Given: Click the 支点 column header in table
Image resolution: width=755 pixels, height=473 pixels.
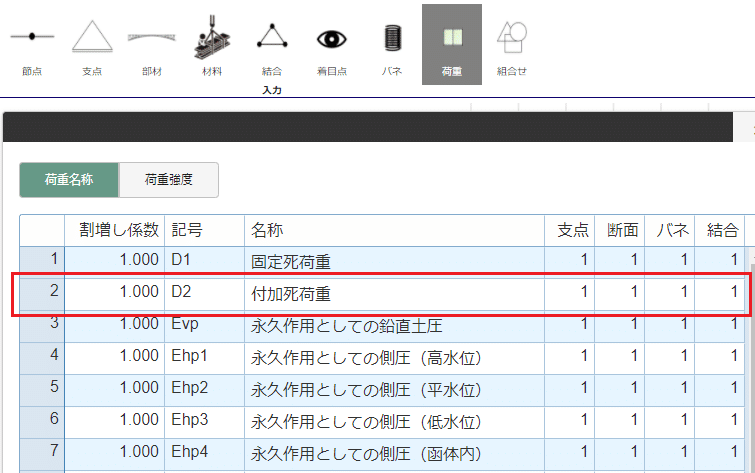Looking at the screenshot, I should tap(570, 230).
